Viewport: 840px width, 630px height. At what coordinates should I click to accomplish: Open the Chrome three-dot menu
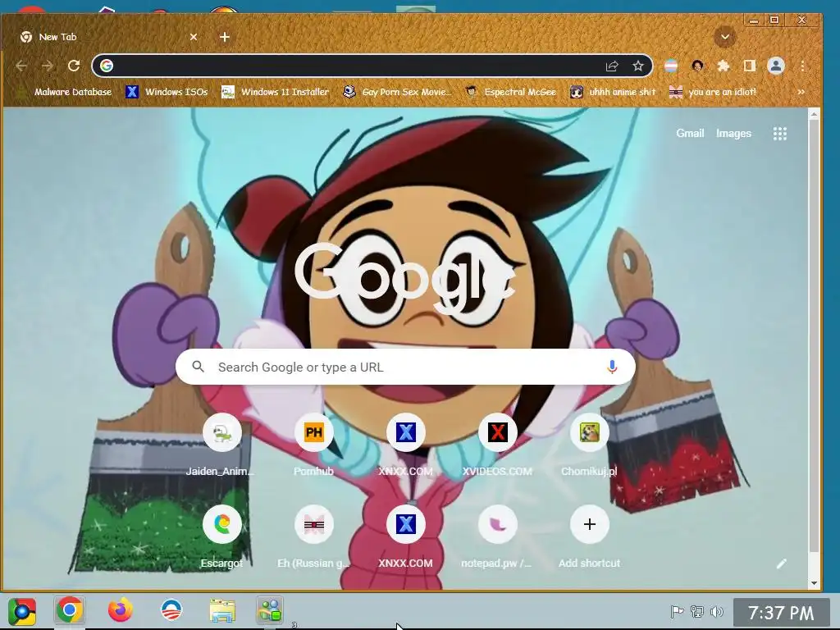[802, 66]
